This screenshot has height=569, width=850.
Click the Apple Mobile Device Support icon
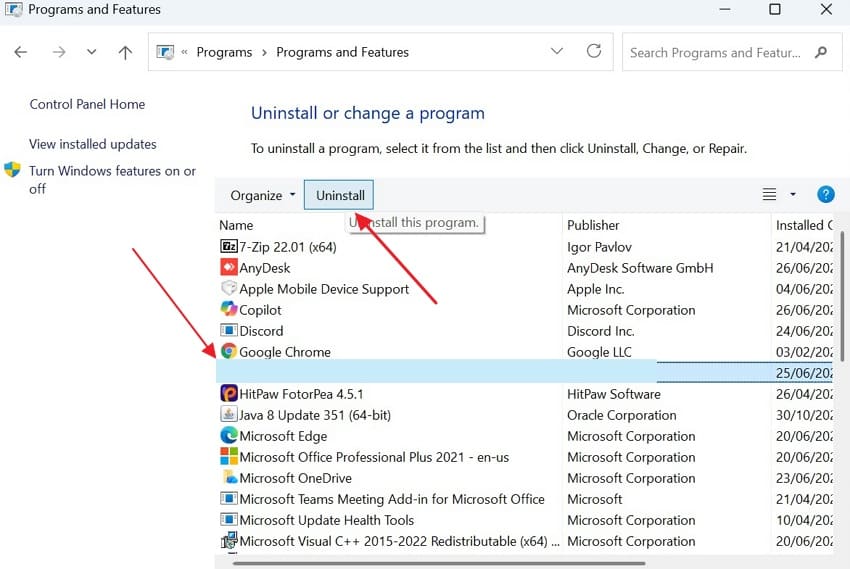(x=229, y=288)
